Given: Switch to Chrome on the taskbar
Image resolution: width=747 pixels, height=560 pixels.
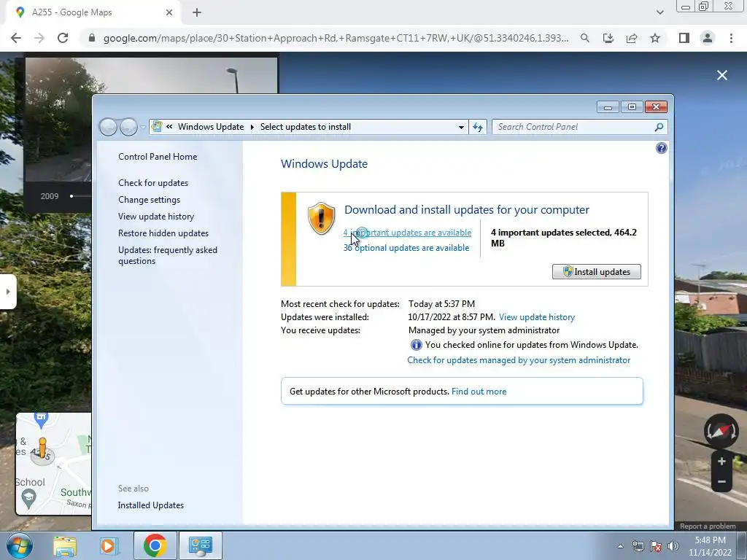Looking at the screenshot, I should point(155,545).
